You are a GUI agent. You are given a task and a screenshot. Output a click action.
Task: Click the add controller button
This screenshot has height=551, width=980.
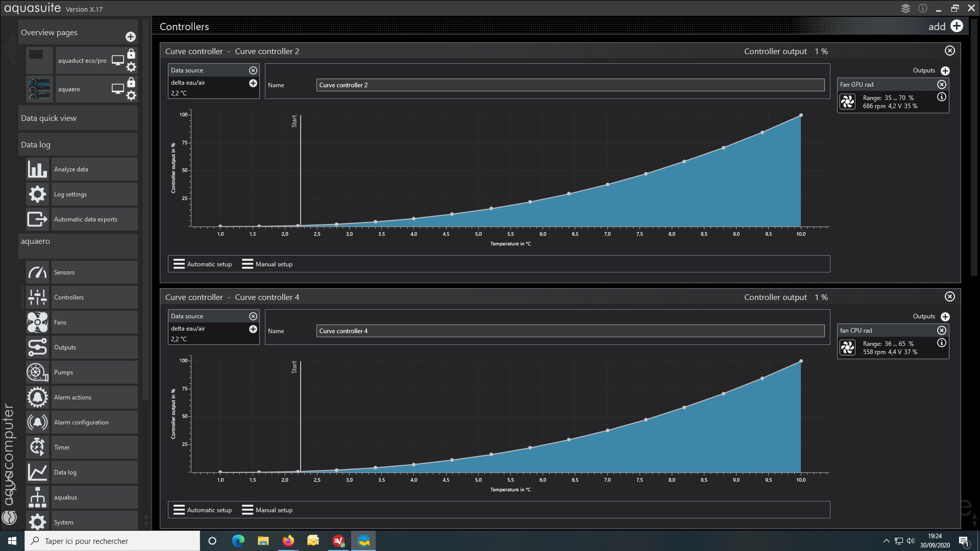point(957,27)
